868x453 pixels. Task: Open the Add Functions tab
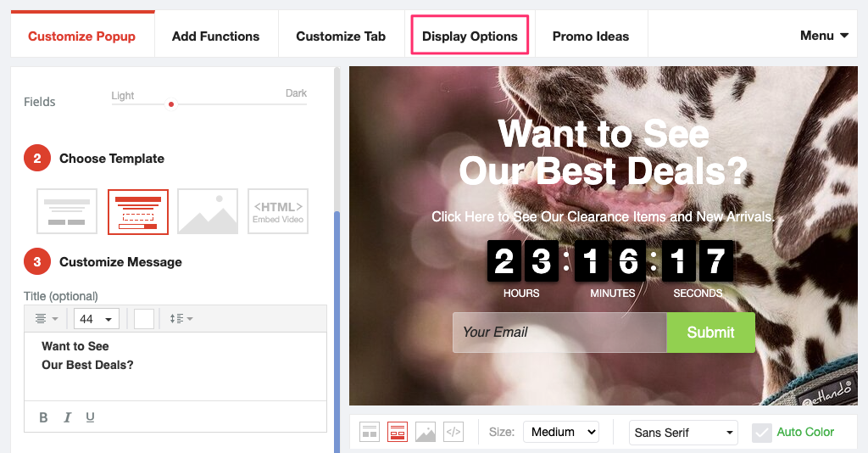click(216, 36)
